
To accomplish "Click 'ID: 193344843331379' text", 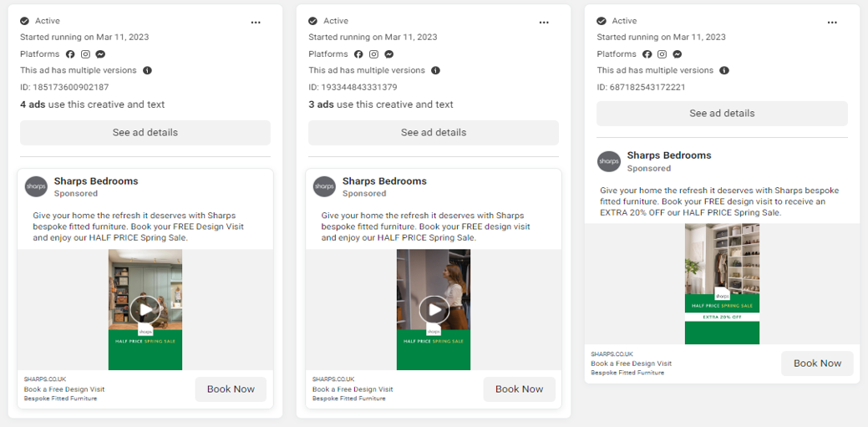I will [353, 88].
